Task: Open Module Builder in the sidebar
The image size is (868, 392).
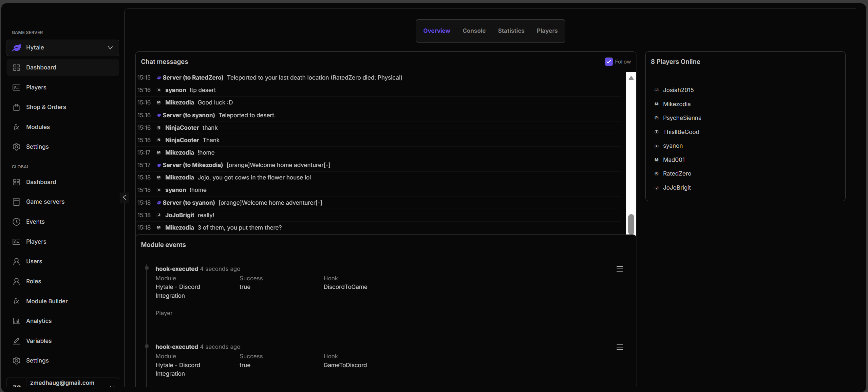Action: tap(47, 301)
